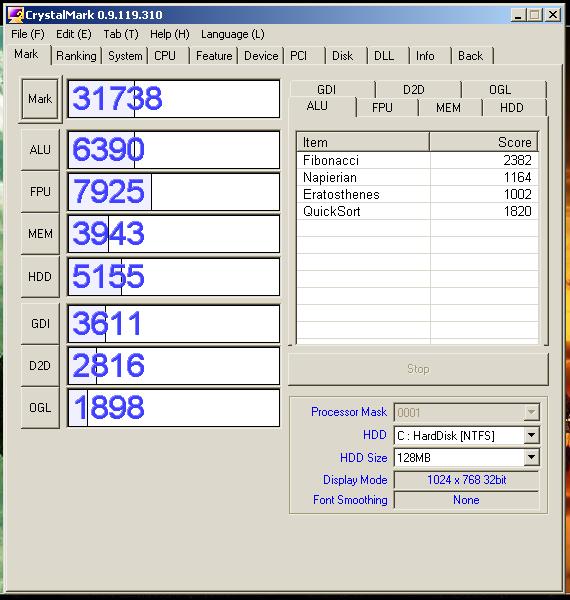Click the total Mark score 31738 bar
The width and height of the screenshot is (570, 600).
174,99
